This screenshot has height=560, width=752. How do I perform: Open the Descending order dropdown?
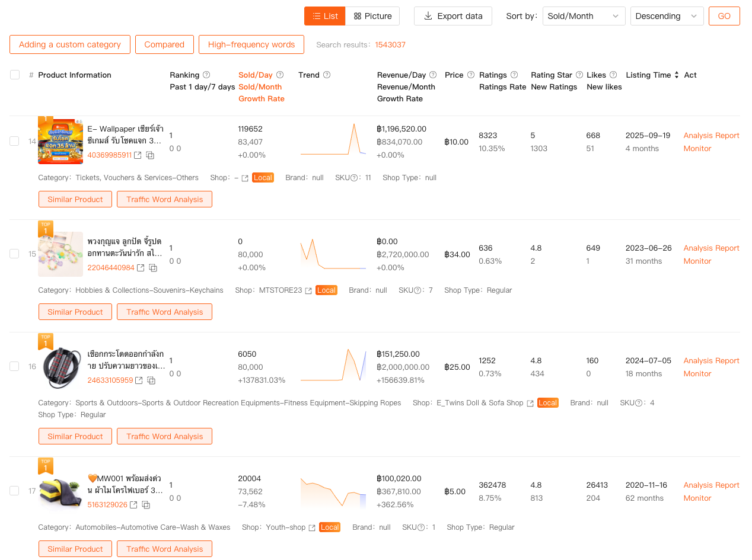pos(667,16)
